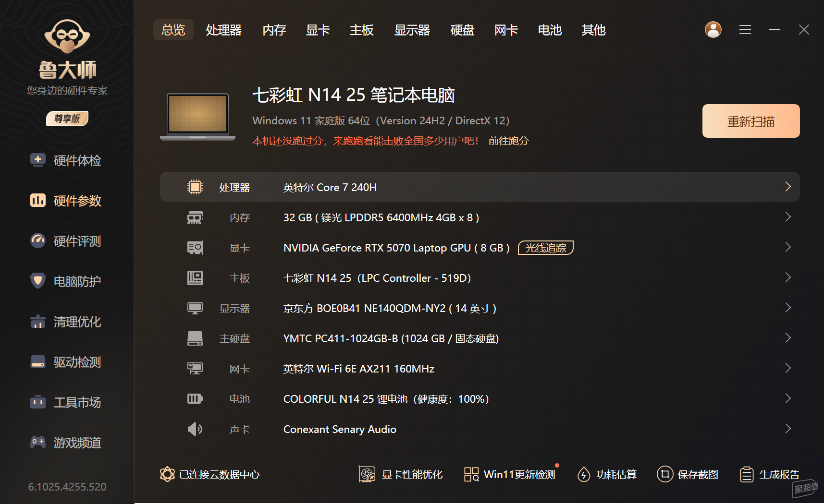
Task: Open 电脑防护 in the sidebar
Action: (x=66, y=281)
